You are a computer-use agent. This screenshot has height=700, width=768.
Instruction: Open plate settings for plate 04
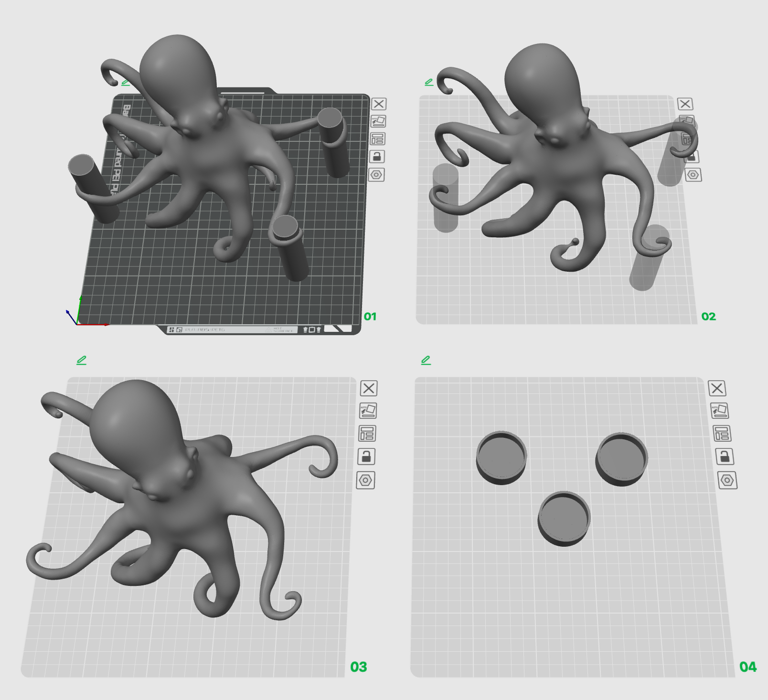click(727, 480)
